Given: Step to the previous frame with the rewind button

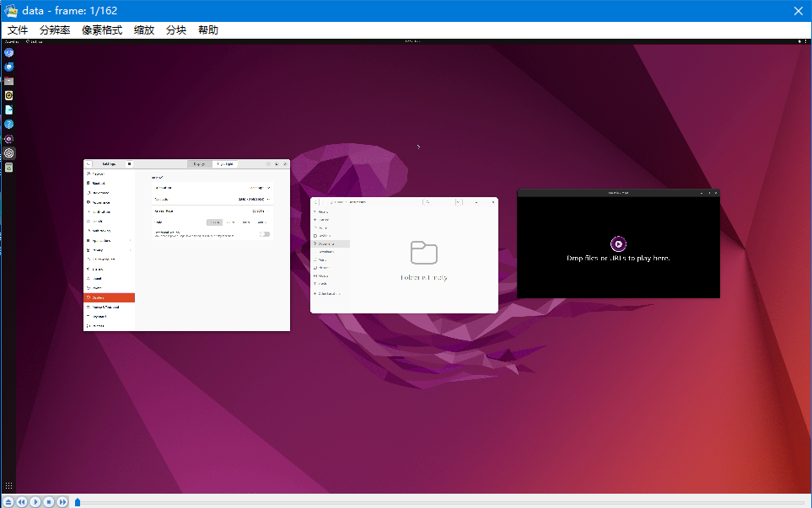Looking at the screenshot, I should coord(22,502).
